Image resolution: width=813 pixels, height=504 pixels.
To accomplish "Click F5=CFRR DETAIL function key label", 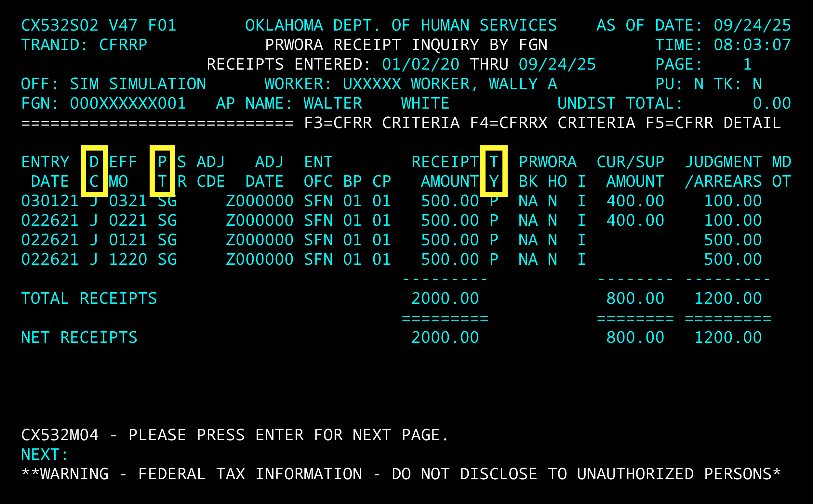I will 713,123.
